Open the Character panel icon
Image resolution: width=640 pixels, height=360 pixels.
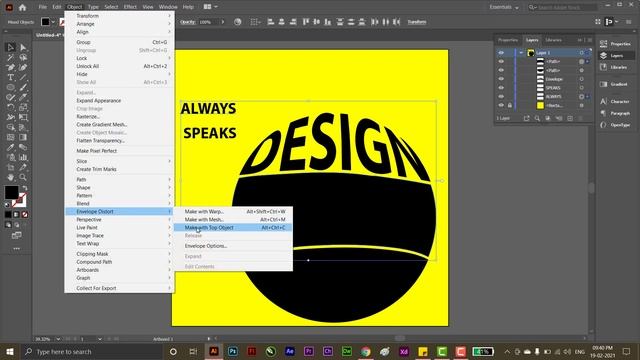604,101
